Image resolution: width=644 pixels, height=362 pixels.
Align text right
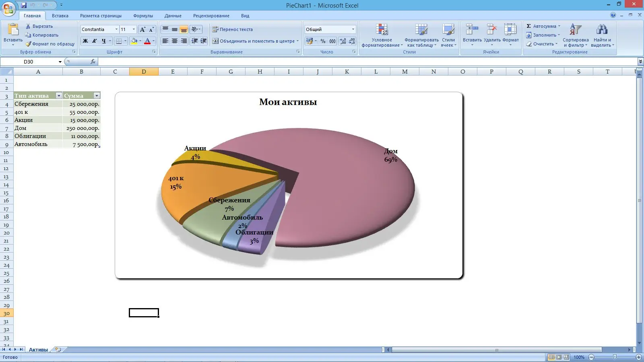pyautogui.click(x=184, y=41)
